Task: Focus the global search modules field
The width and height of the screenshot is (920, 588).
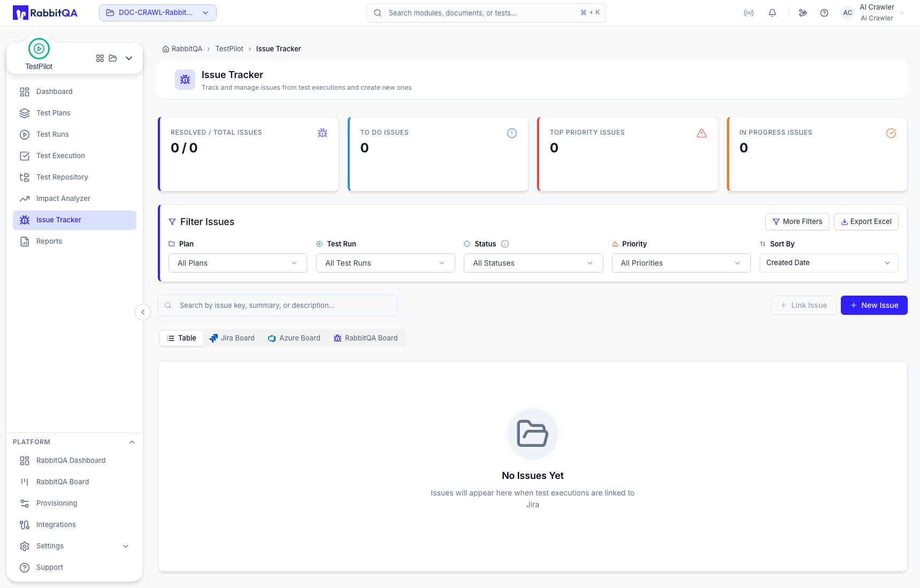Action: tap(487, 13)
